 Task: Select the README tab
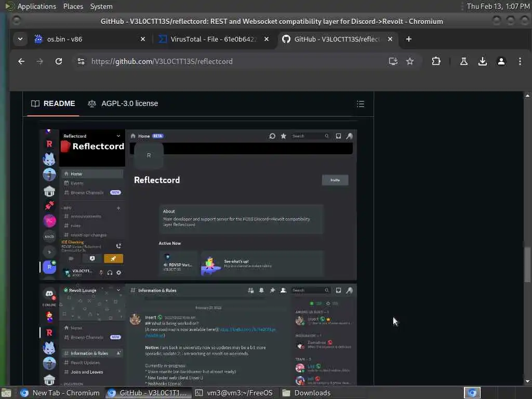click(53, 103)
